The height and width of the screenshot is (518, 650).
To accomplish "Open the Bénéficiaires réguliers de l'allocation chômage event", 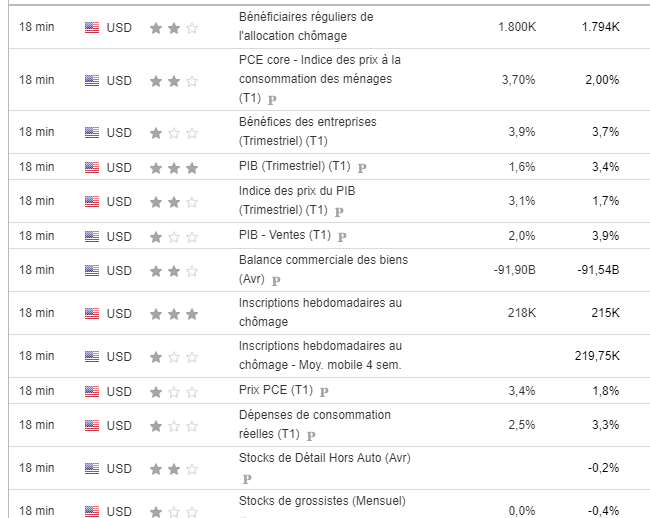I will point(306,27).
